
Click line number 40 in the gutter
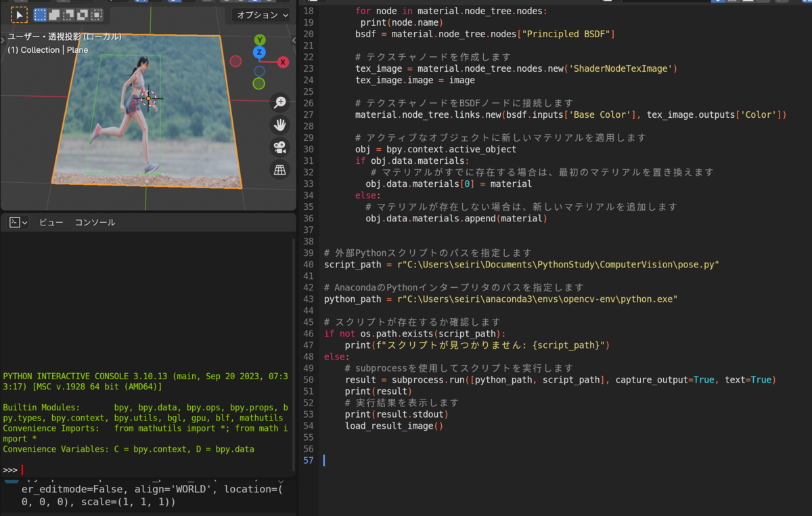click(x=309, y=264)
